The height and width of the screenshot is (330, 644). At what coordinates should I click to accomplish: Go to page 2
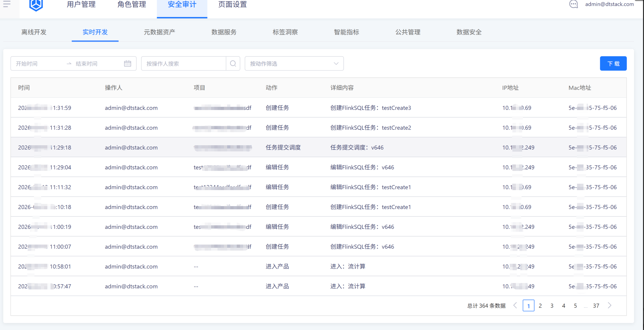click(540, 305)
